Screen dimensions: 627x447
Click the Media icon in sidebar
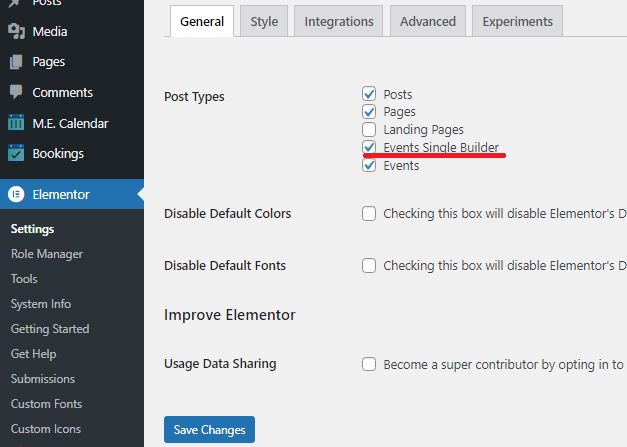point(16,31)
